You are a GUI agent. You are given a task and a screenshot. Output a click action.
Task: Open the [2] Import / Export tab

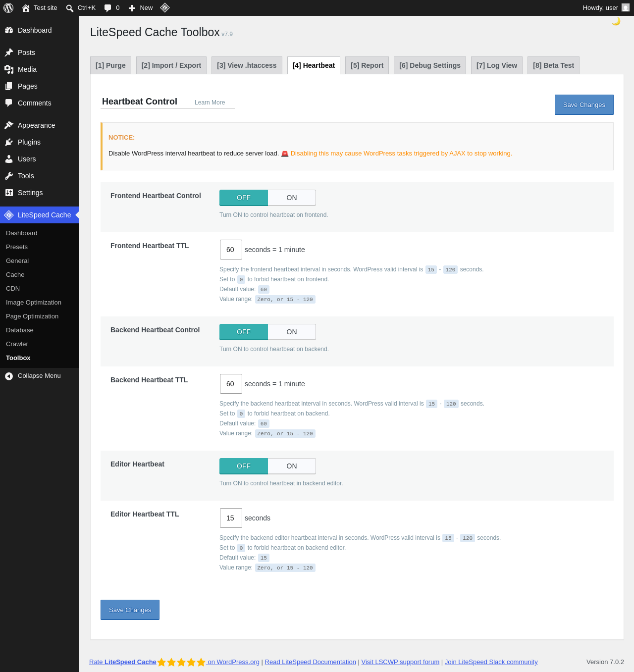coord(171,65)
